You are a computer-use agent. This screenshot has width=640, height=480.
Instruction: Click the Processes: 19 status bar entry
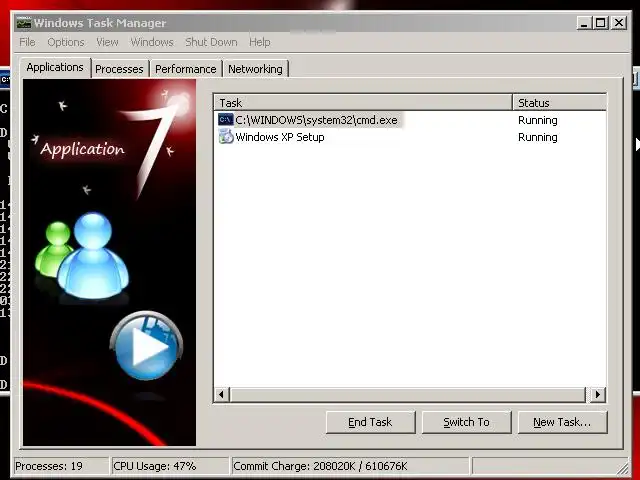click(61, 466)
